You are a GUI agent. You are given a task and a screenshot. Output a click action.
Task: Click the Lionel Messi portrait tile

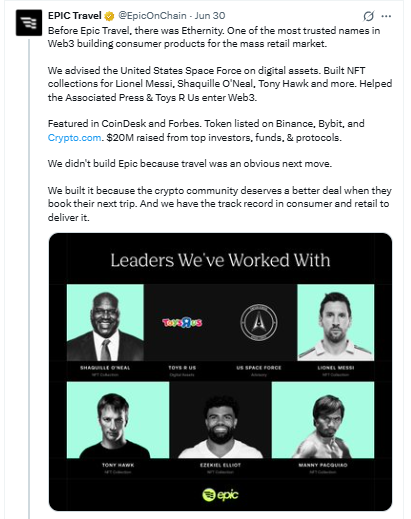point(336,322)
